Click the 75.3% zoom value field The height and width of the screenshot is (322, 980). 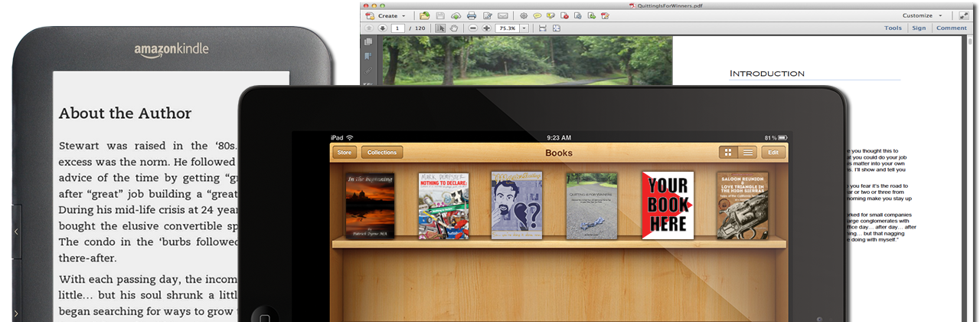(507, 28)
